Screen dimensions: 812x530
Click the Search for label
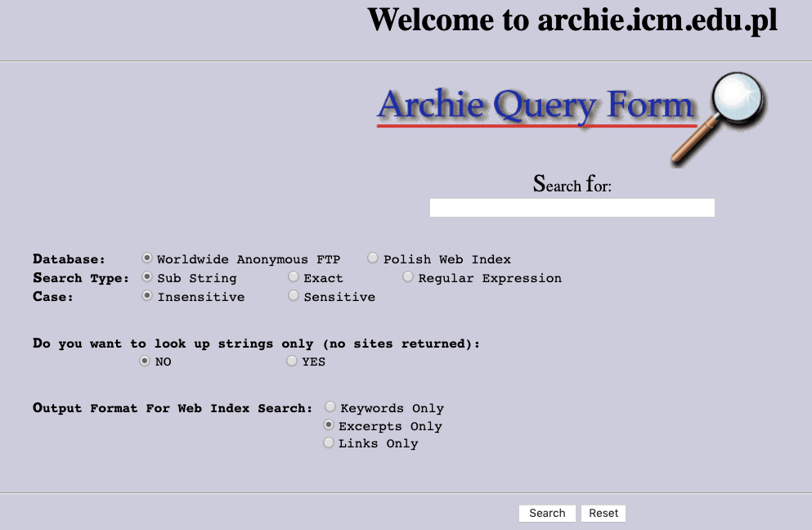pos(572,184)
